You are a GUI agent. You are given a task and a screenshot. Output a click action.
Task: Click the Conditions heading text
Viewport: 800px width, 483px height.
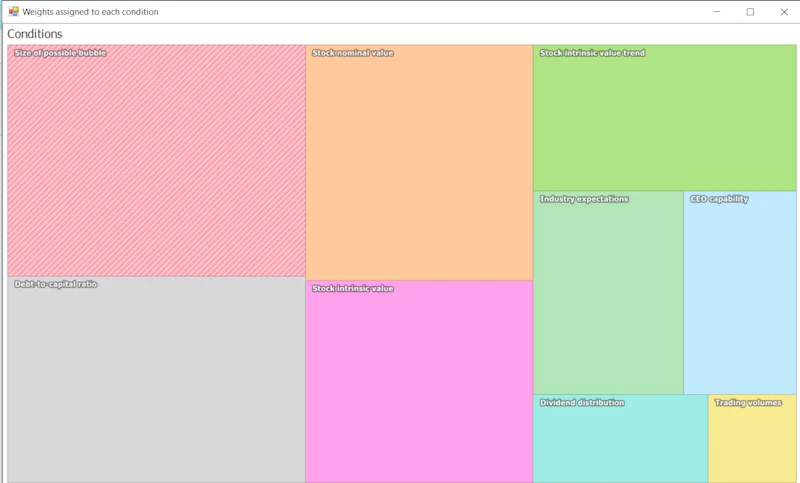[x=35, y=34]
